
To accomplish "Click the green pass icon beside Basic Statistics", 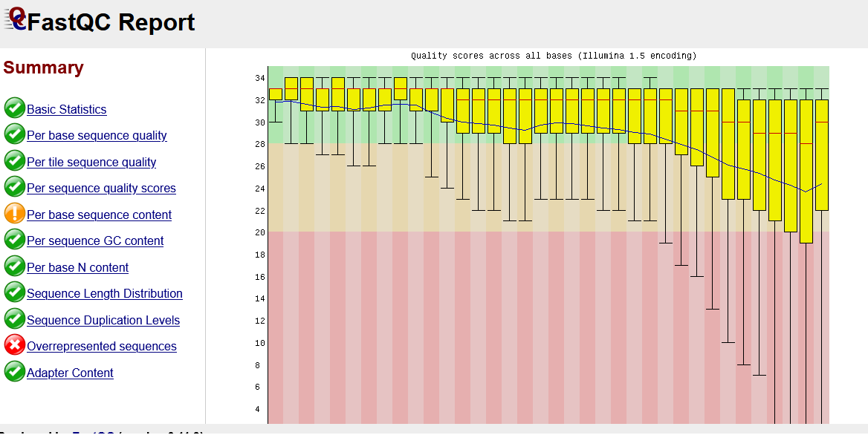I will coord(14,108).
